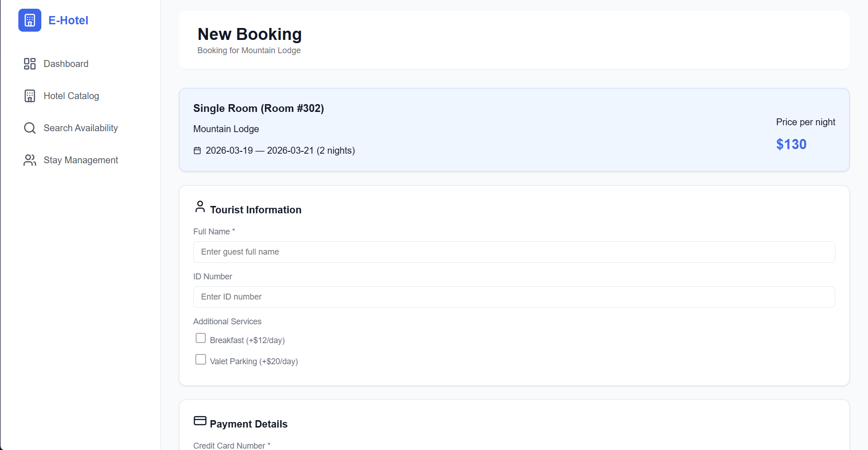The width and height of the screenshot is (868, 450).
Task: Click the Search Availability magnifier icon
Action: (29, 128)
